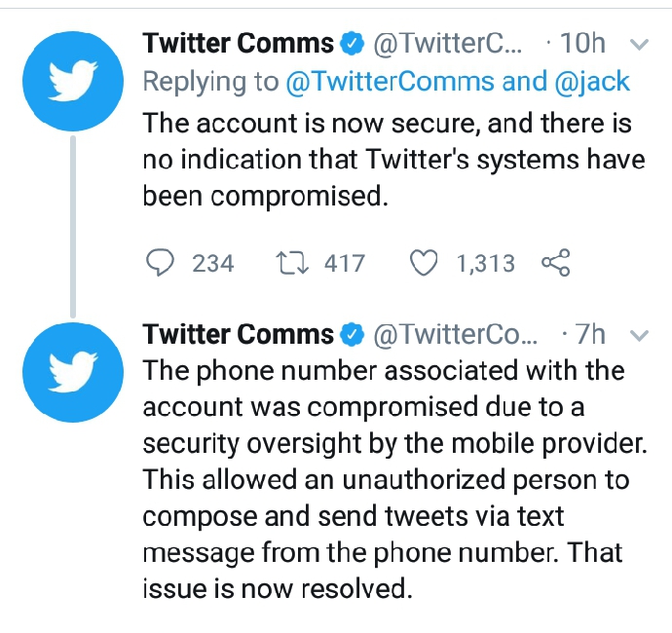Click the @TwitterC... handle on the first tweet
The image size is (672, 633).
pyautogui.click(x=447, y=44)
